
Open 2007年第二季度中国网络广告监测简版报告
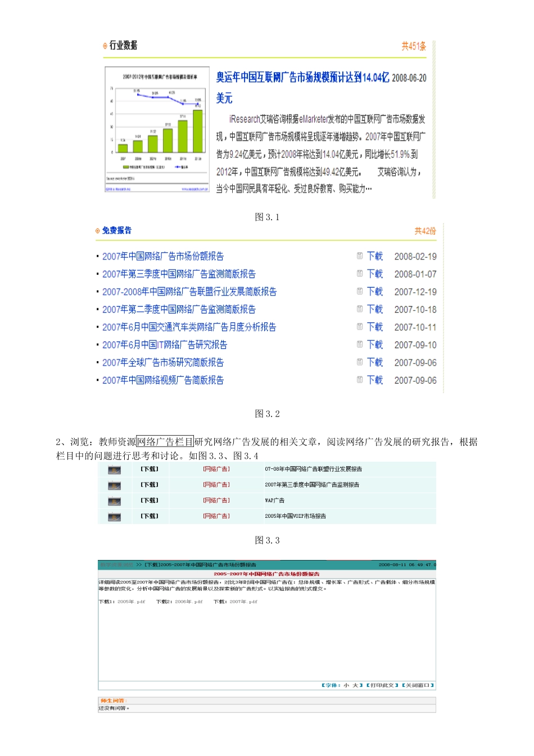coord(179,309)
